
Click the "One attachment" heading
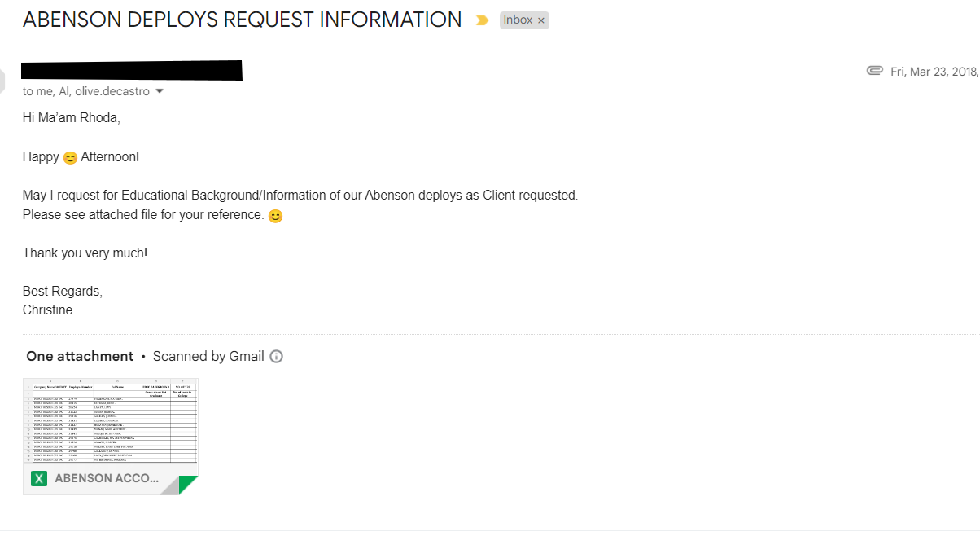click(x=80, y=356)
